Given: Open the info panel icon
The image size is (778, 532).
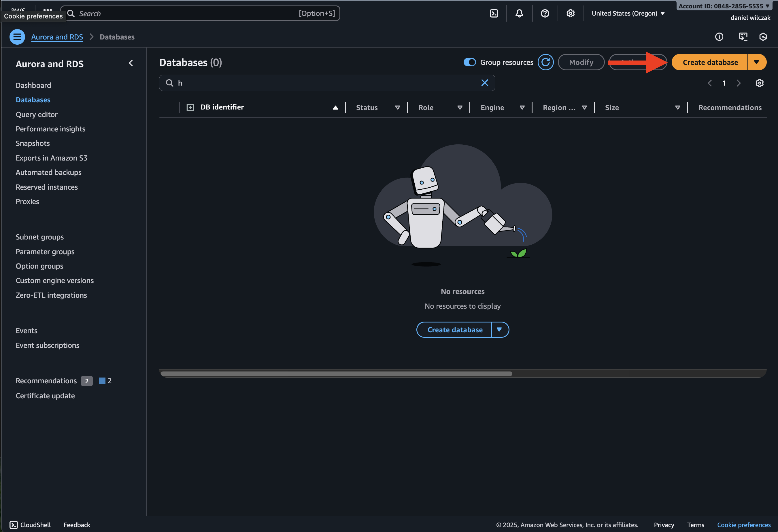Looking at the screenshot, I should pos(719,37).
